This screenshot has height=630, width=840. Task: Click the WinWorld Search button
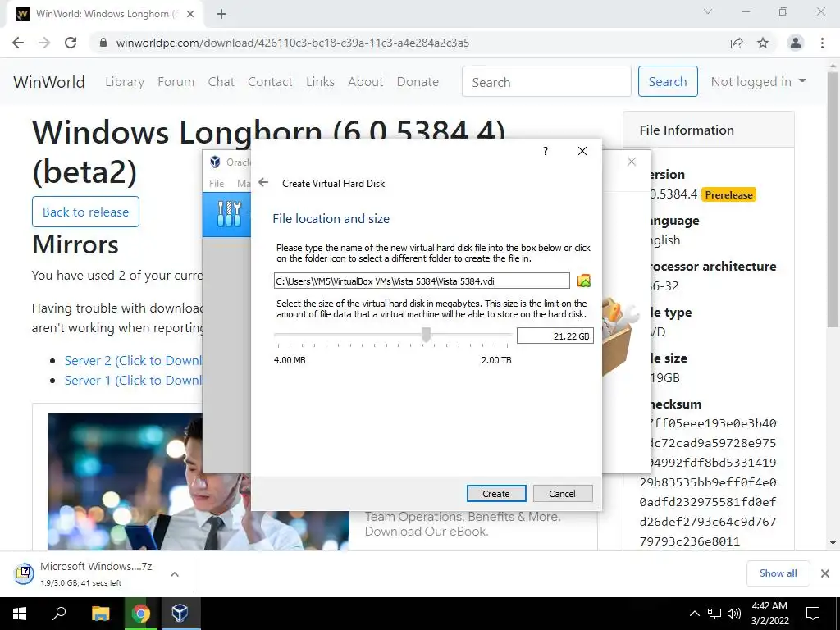click(668, 81)
